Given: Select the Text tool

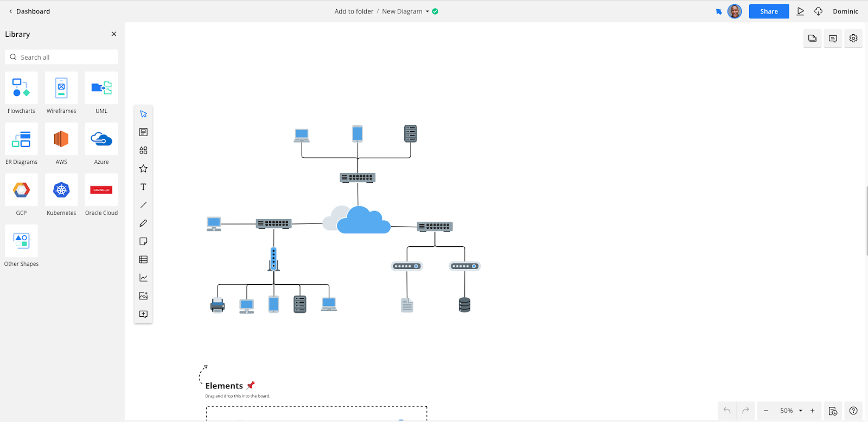Looking at the screenshot, I should coord(143,187).
